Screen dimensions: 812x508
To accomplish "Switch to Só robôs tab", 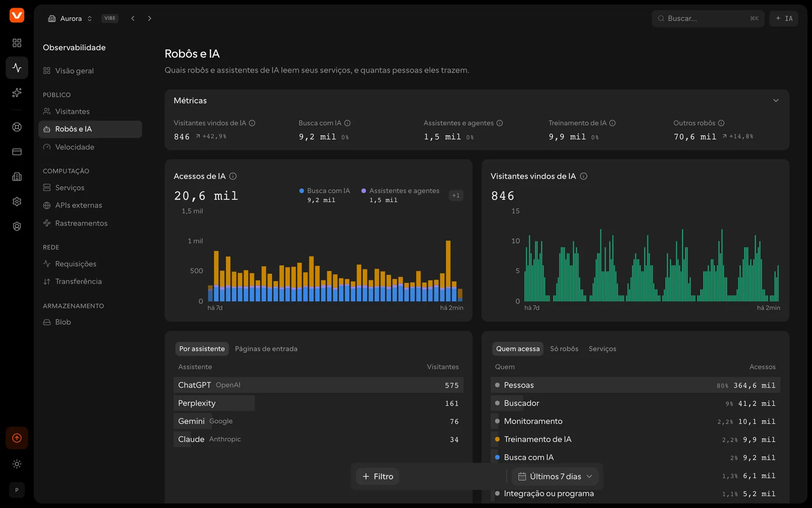I will [x=564, y=349].
